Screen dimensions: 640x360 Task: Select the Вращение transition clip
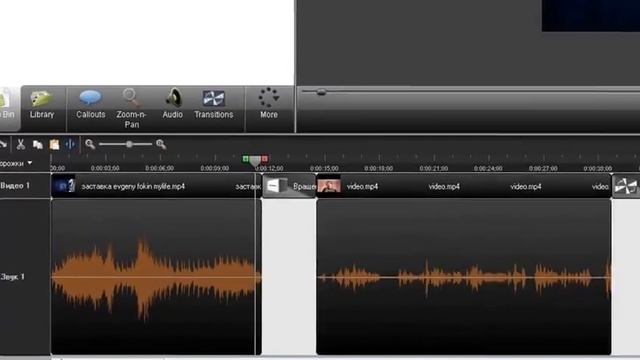pos(289,186)
